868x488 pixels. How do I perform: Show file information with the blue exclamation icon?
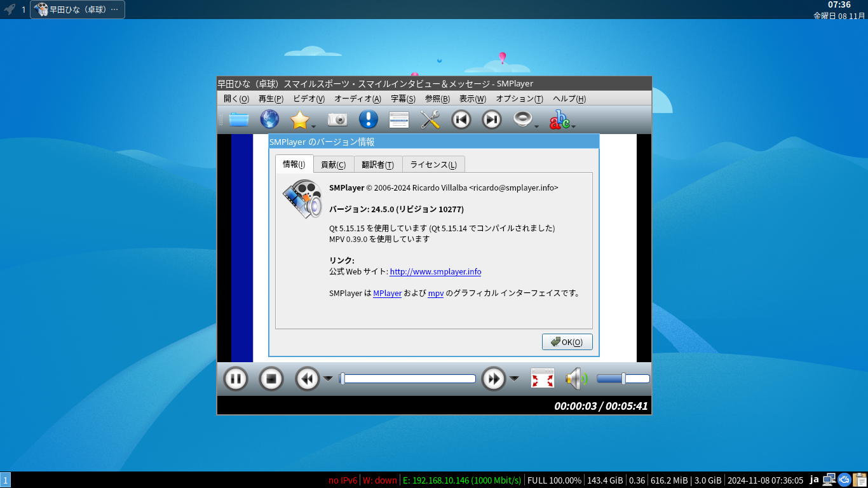click(x=369, y=119)
